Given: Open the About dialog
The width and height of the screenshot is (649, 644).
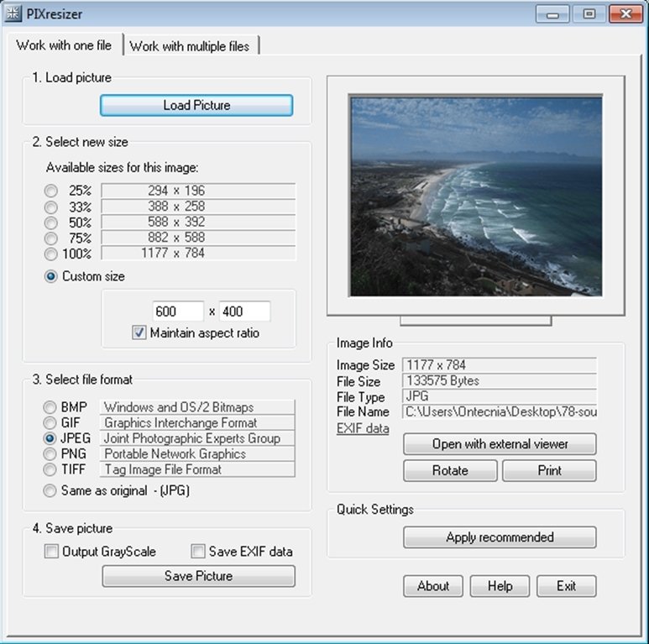Looking at the screenshot, I should pyautogui.click(x=433, y=586).
